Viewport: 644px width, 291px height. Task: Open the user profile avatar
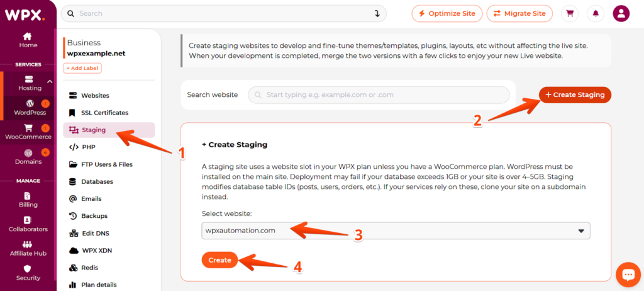click(621, 14)
